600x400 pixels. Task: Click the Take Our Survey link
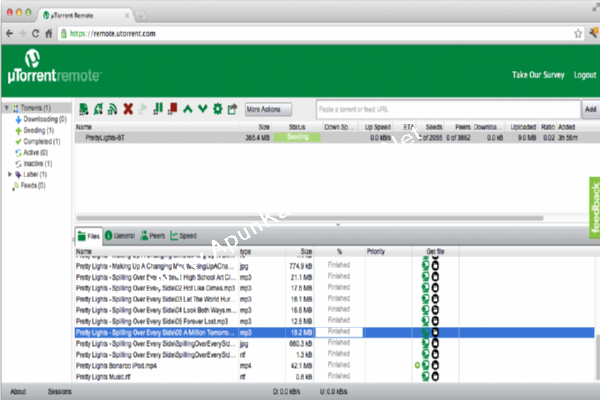pos(538,75)
